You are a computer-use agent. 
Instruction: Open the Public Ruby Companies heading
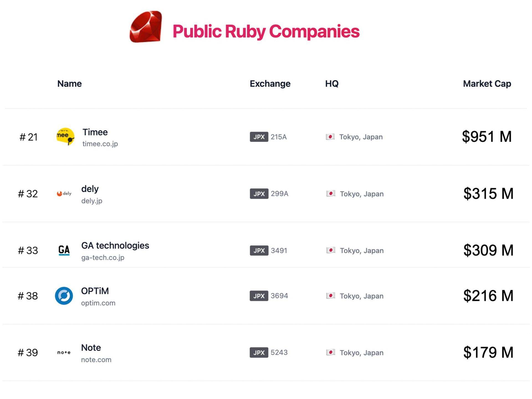click(x=266, y=31)
